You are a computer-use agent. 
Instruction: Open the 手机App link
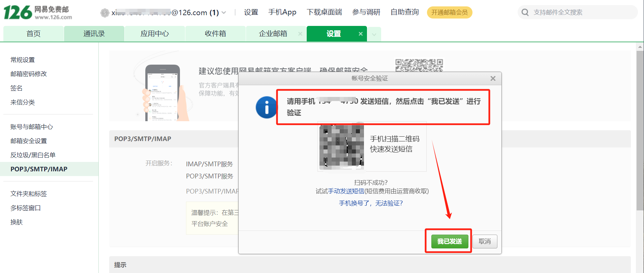click(282, 12)
